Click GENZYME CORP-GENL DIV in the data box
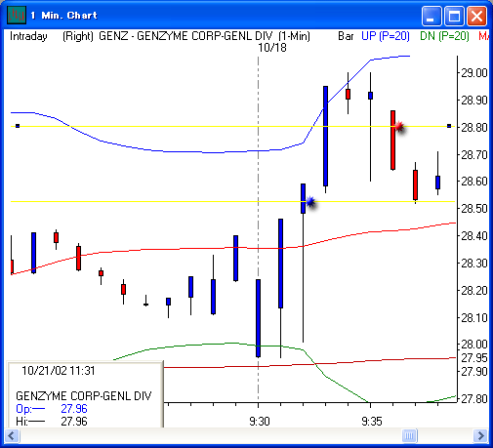Screen dimensions: 493x448 83,396
